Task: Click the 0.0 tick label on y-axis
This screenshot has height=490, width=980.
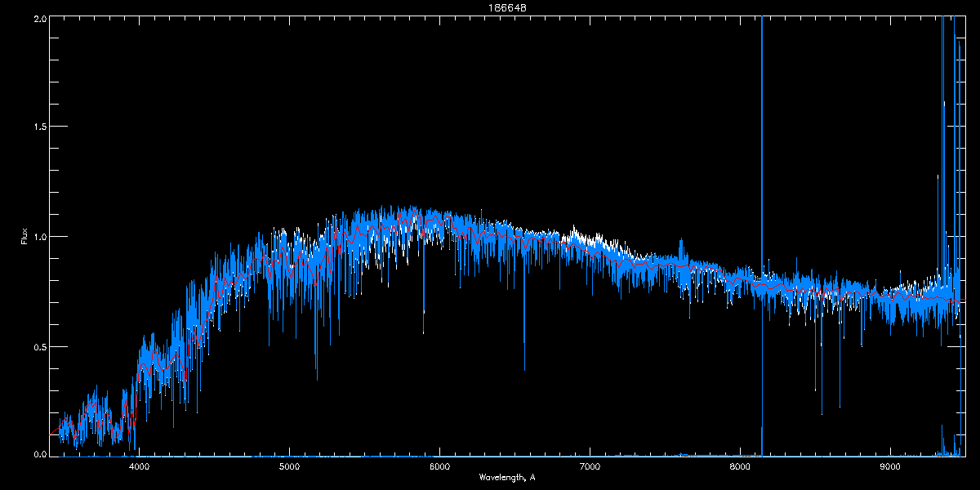Action: click(38, 452)
